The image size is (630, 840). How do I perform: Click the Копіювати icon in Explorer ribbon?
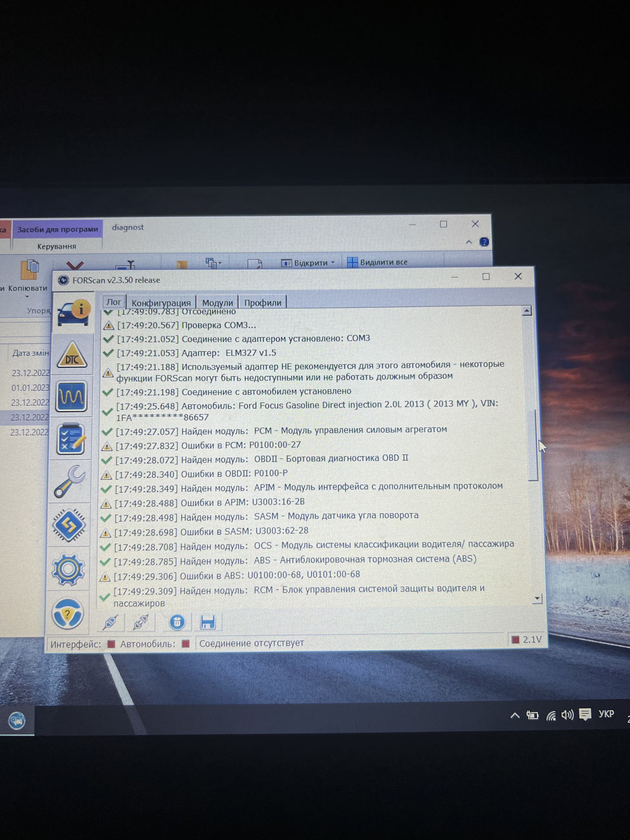click(29, 269)
